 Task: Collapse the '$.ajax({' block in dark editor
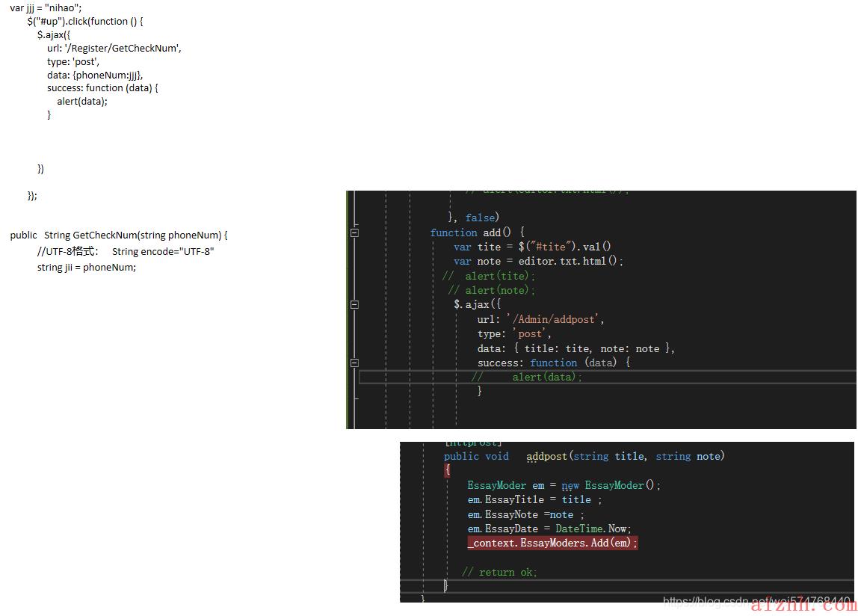[x=354, y=304]
